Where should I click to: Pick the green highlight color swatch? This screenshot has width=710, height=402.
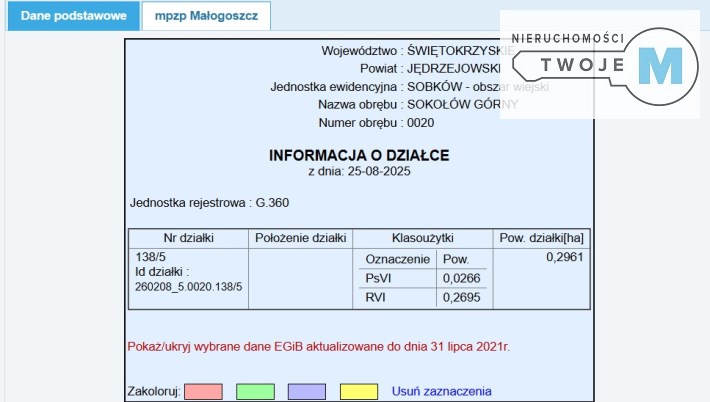click(255, 392)
